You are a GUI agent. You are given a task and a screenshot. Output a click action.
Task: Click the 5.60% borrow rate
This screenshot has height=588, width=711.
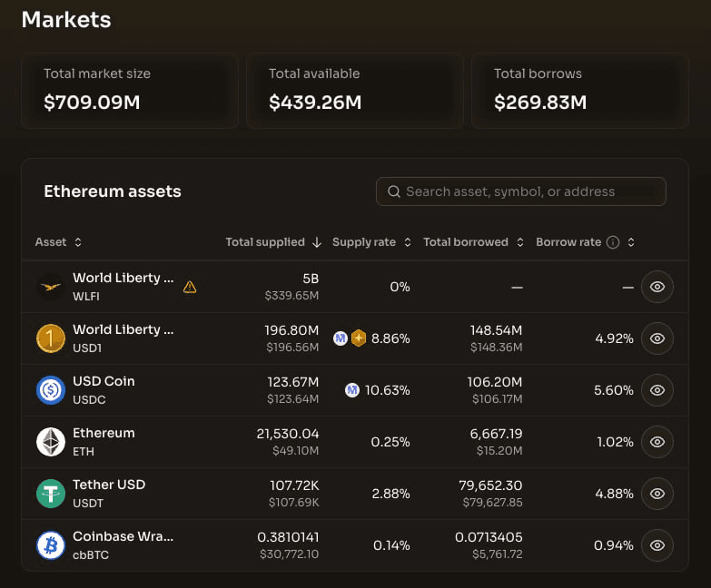coord(614,390)
